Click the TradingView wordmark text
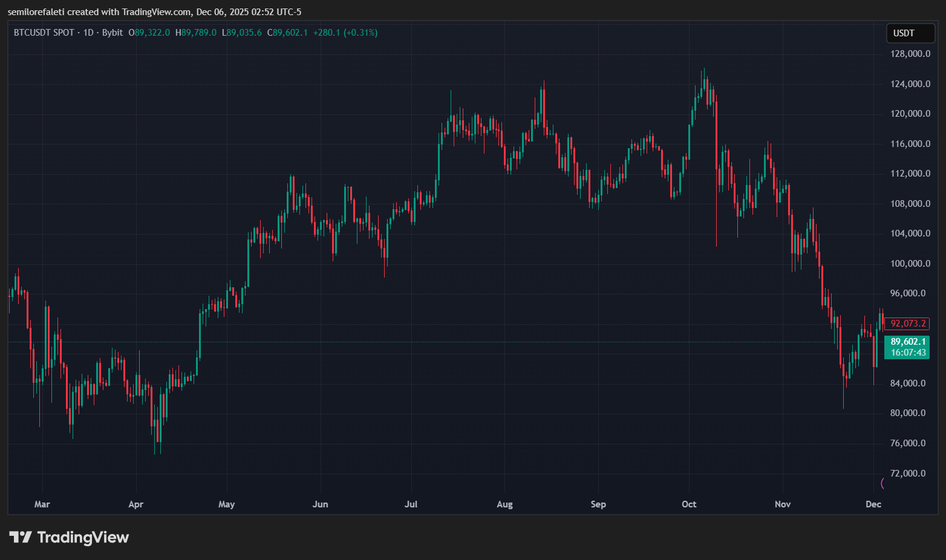This screenshot has height=560, width=946. 83,537
